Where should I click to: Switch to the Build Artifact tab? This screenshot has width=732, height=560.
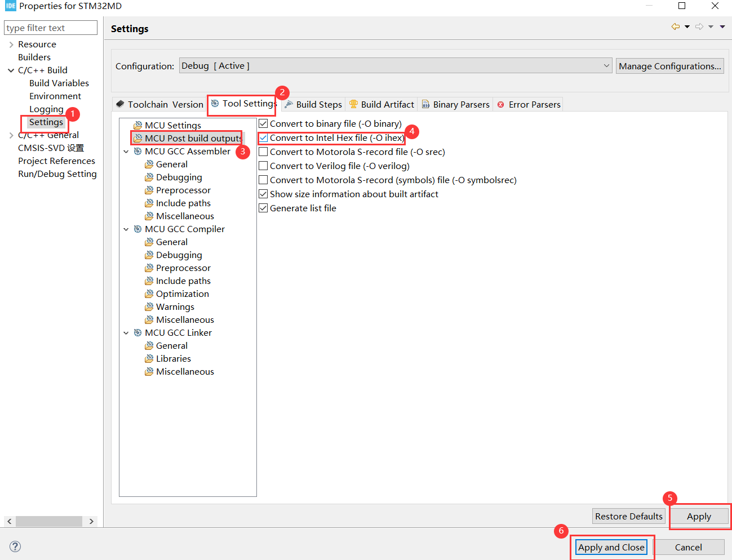[381, 104]
